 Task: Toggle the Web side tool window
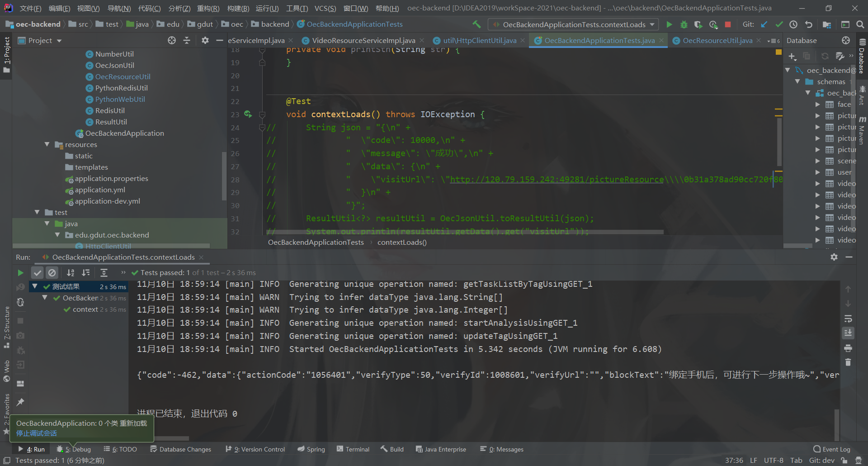[6, 371]
